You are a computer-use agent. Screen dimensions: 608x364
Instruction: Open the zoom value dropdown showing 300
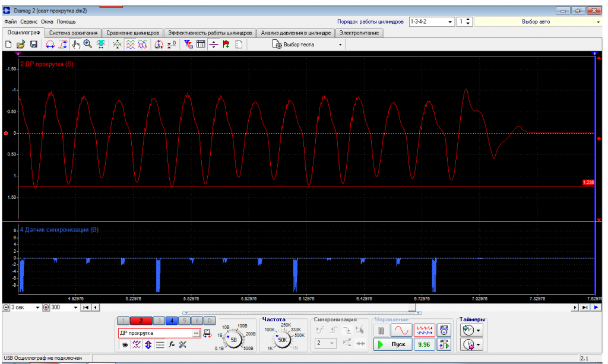(x=75, y=308)
